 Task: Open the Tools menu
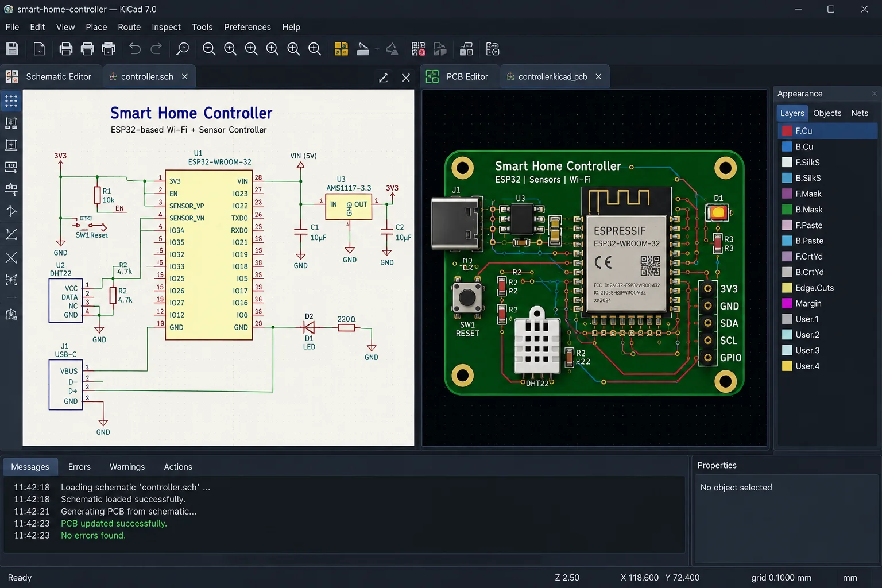[202, 27]
